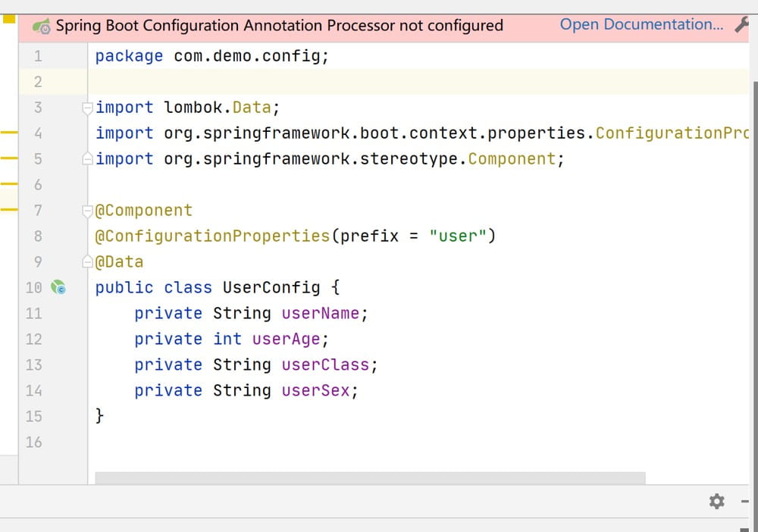This screenshot has height=532, width=758.
Task: Click the userSex field
Action: tap(315, 390)
